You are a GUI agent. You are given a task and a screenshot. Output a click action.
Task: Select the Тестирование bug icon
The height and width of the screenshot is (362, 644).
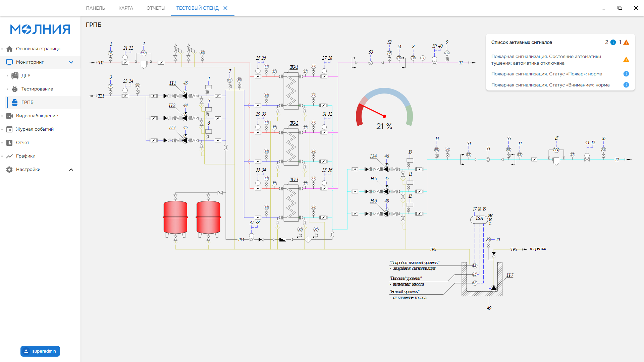pyautogui.click(x=15, y=89)
